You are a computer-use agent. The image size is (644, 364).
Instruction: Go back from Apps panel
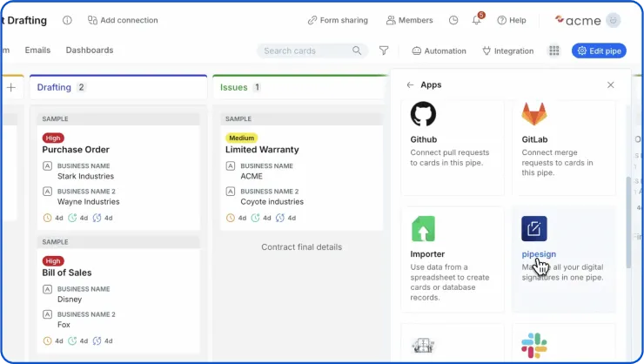[410, 85]
